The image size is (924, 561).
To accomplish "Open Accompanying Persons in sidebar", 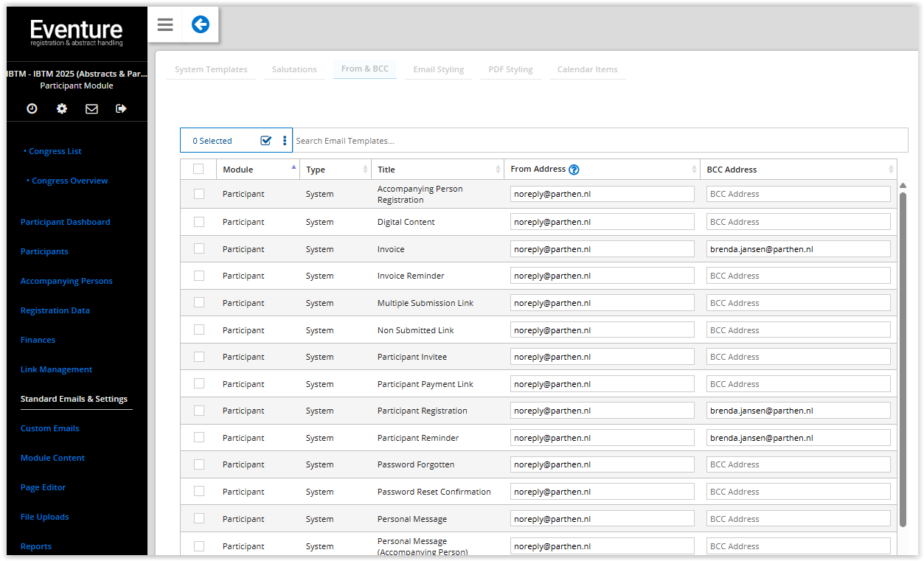I will click(x=66, y=281).
